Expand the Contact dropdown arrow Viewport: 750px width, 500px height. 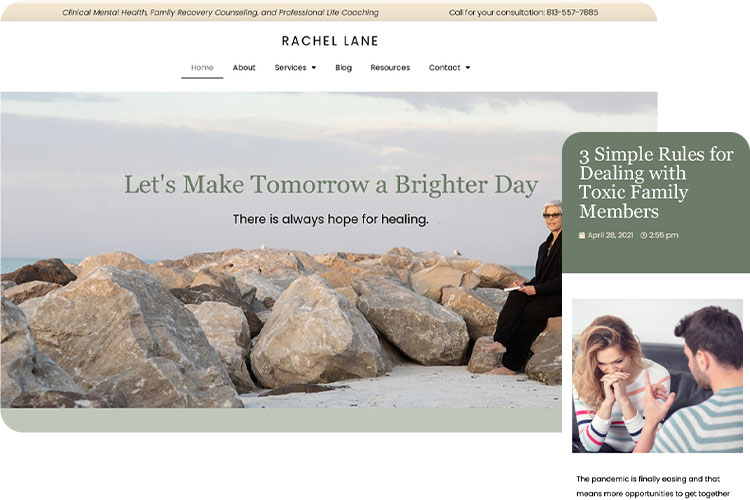[x=468, y=67]
